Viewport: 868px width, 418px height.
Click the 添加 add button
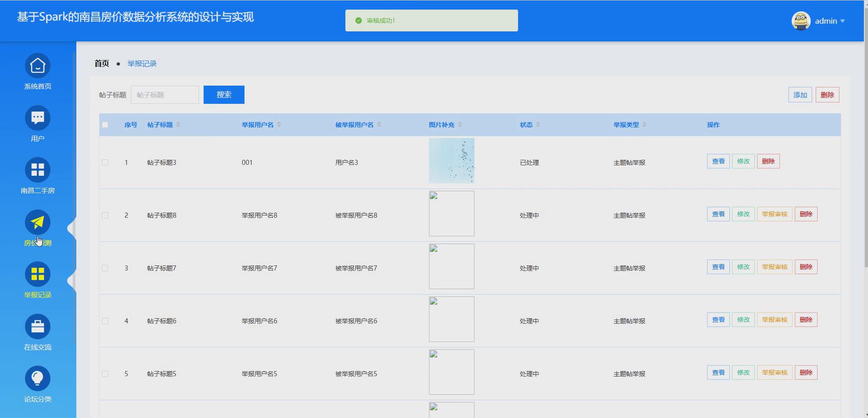(x=800, y=95)
